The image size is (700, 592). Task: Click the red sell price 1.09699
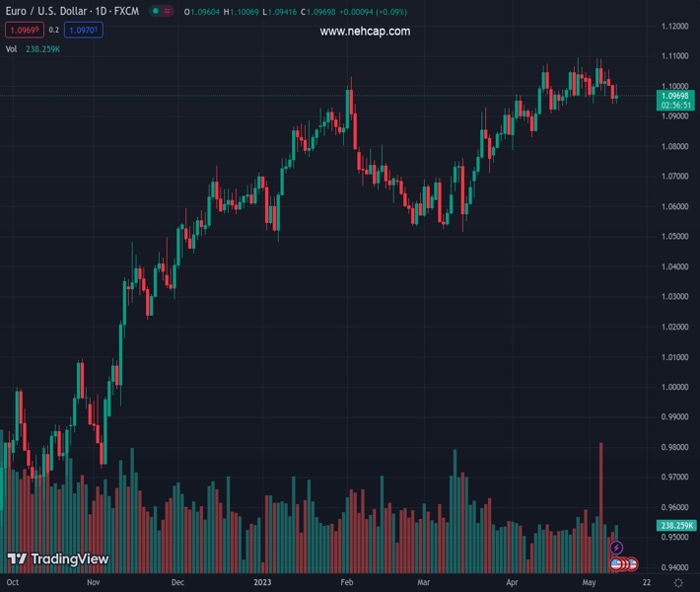click(22, 31)
